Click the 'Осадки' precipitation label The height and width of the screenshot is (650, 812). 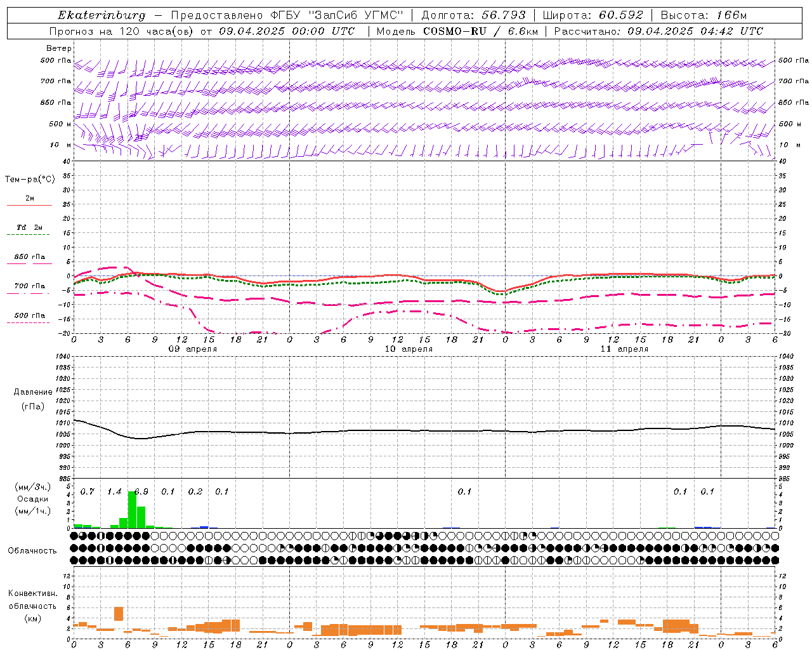[33, 499]
